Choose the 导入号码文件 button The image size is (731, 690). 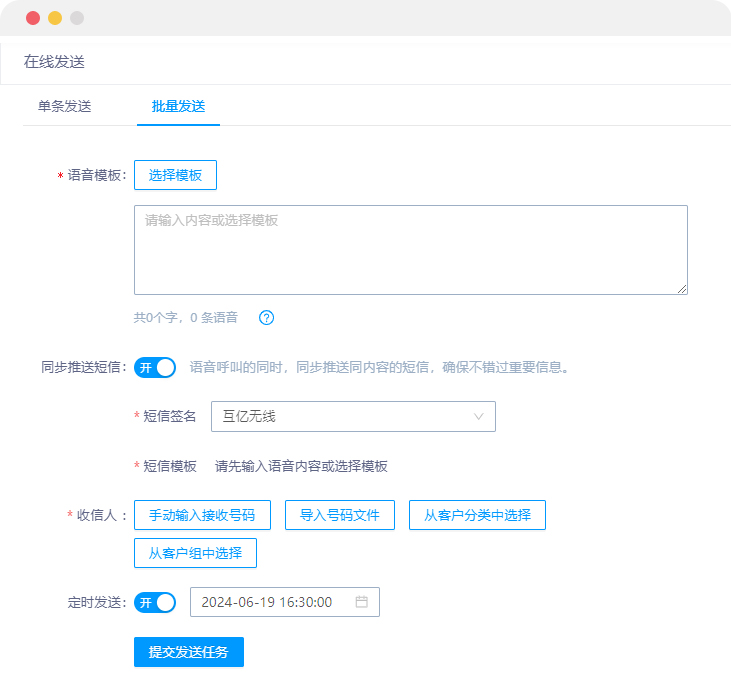tap(340, 516)
